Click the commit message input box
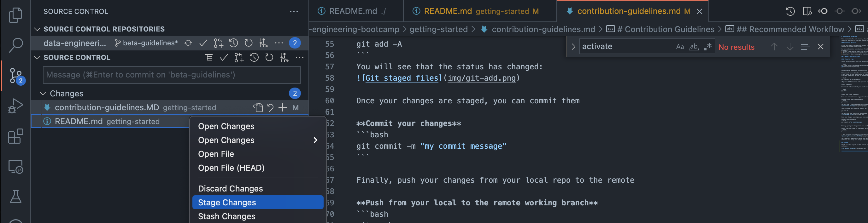Image resolution: width=868 pixels, height=223 pixels. (x=172, y=75)
